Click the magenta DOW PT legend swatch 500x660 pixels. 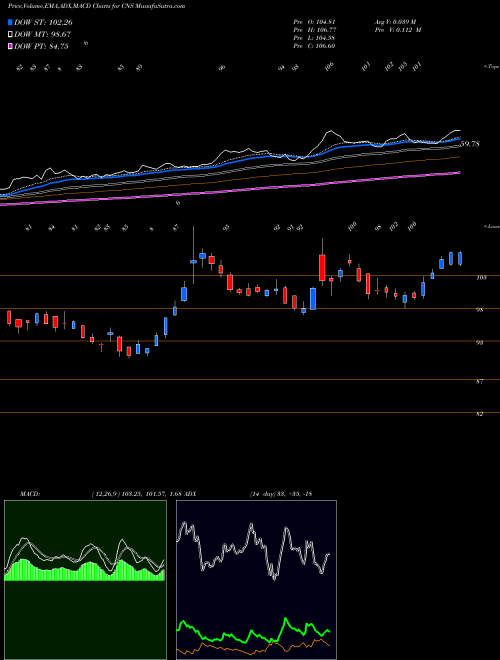point(10,46)
